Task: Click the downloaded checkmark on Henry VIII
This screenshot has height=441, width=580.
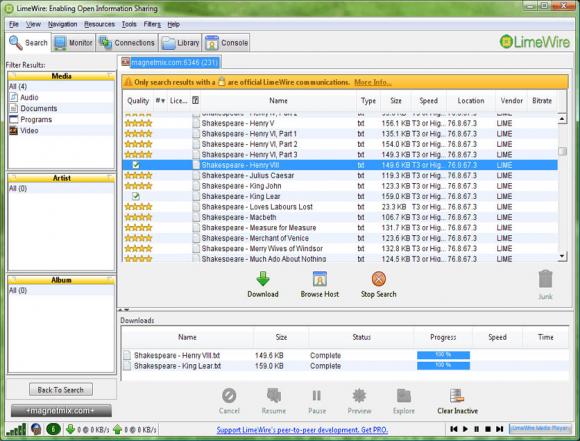Action: (x=136, y=165)
